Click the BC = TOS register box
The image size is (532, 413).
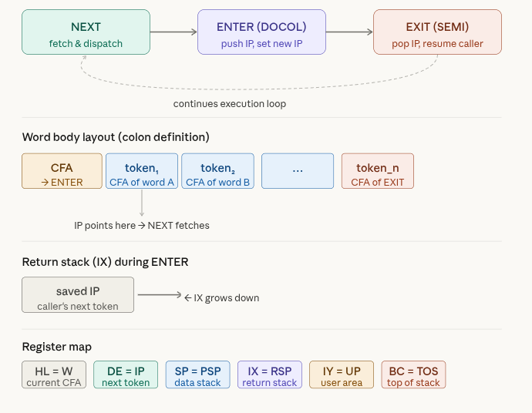(x=413, y=375)
